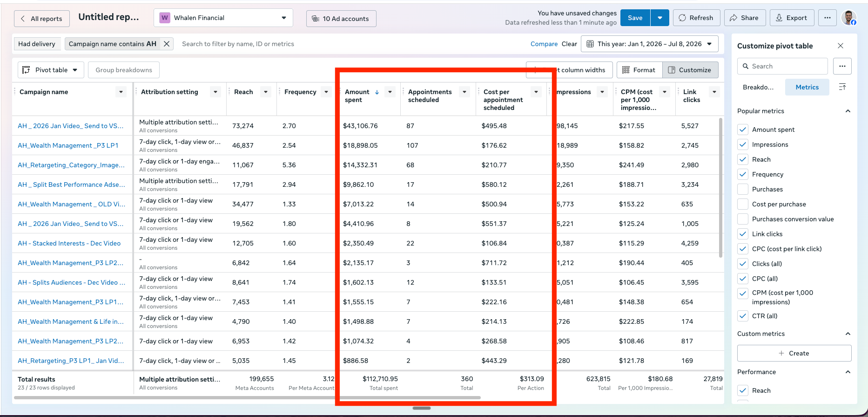Switch to the Metrics tab
The width and height of the screenshot is (868, 417).
[x=807, y=87]
